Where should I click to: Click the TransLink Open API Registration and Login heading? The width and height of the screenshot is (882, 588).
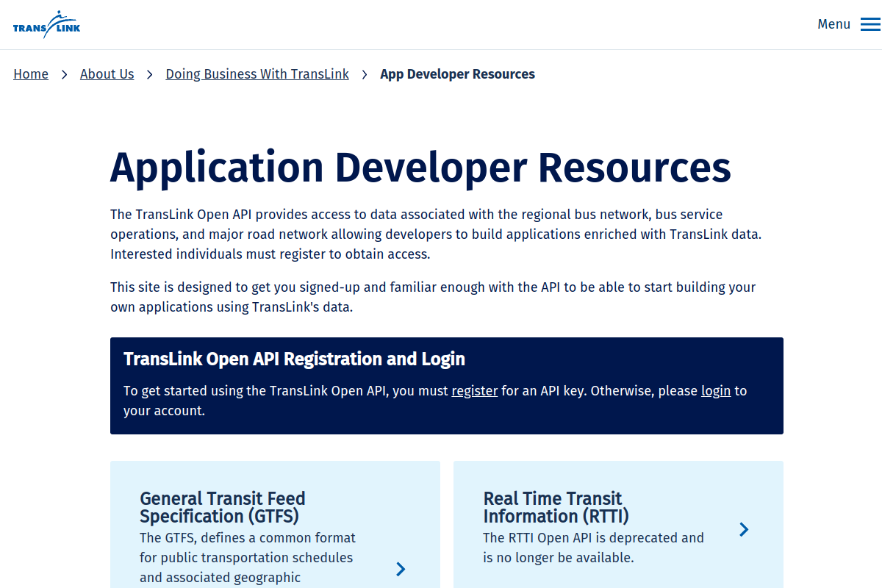tap(294, 359)
